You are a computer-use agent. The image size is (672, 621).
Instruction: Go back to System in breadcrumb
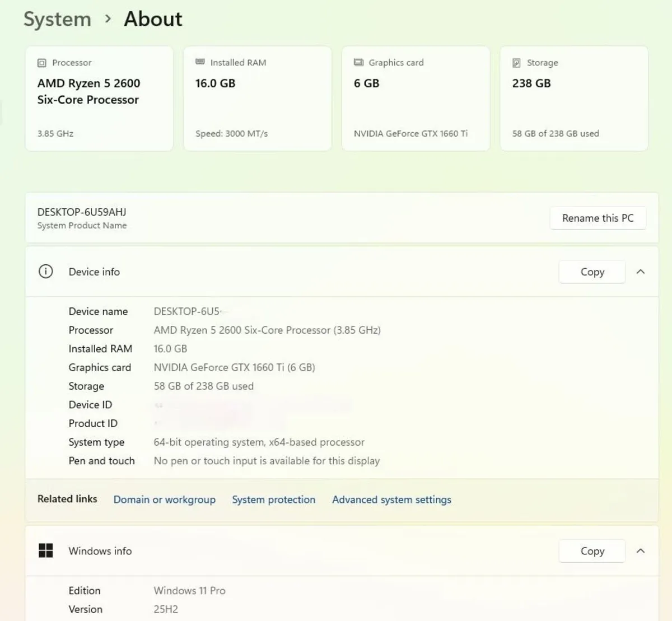57,19
